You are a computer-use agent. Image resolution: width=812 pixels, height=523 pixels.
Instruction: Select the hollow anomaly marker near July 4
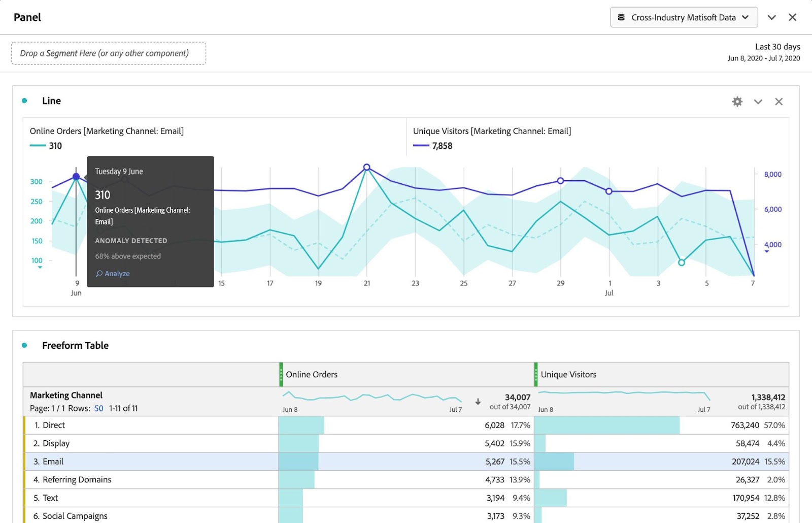coord(682,263)
